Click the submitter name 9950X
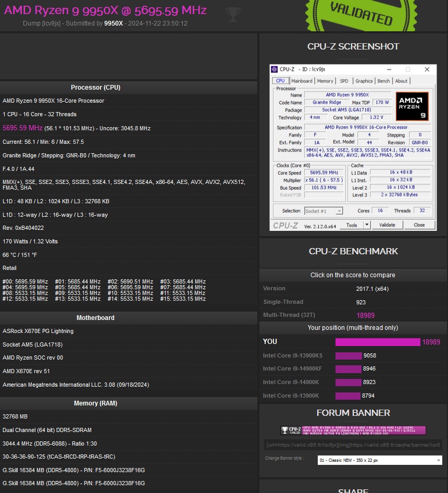The width and height of the screenshot is (448, 493). 114,23
